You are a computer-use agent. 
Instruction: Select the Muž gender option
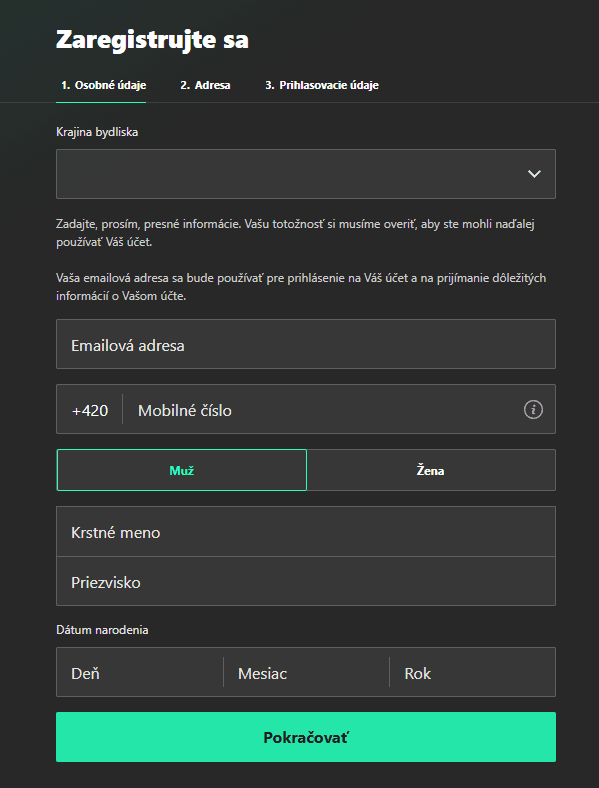click(181, 470)
